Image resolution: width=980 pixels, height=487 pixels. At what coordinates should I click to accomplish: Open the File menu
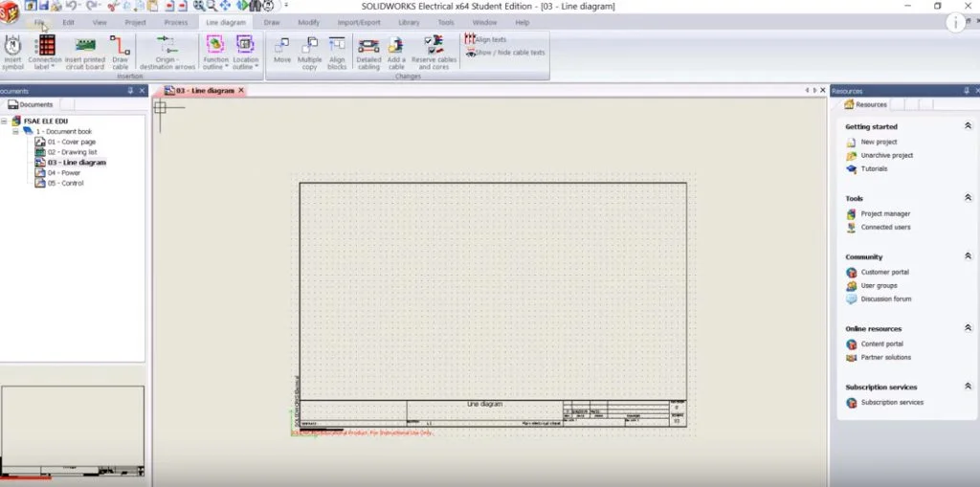38,23
